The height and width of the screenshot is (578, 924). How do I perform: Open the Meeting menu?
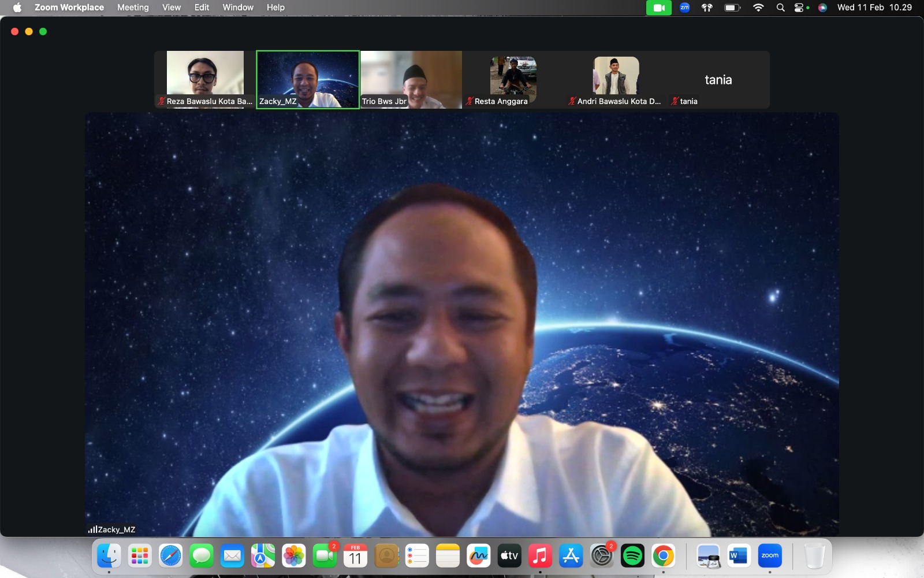click(133, 8)
